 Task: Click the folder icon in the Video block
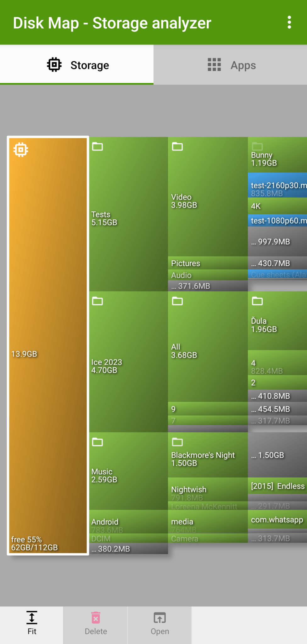(177, 147)
